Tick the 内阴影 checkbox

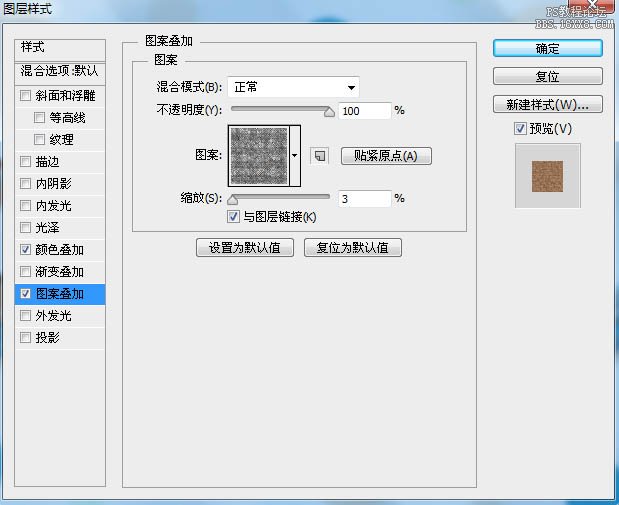tap(25, 184)
